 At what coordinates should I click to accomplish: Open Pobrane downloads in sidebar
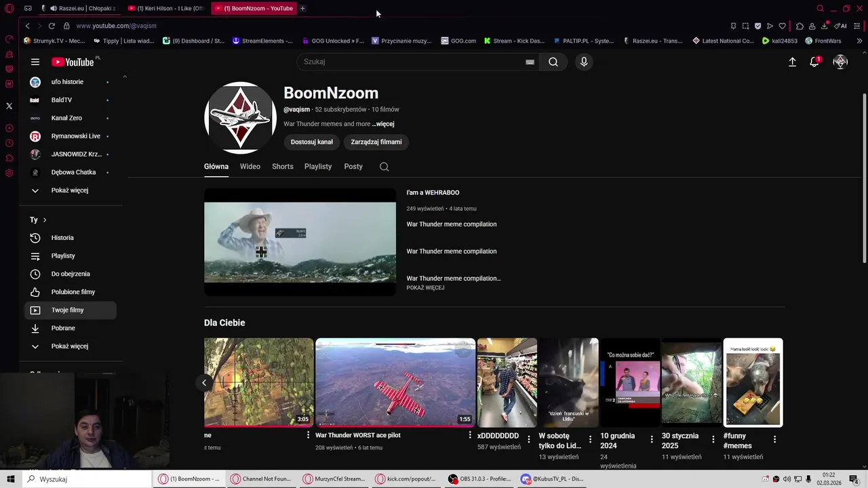(71, 328)
